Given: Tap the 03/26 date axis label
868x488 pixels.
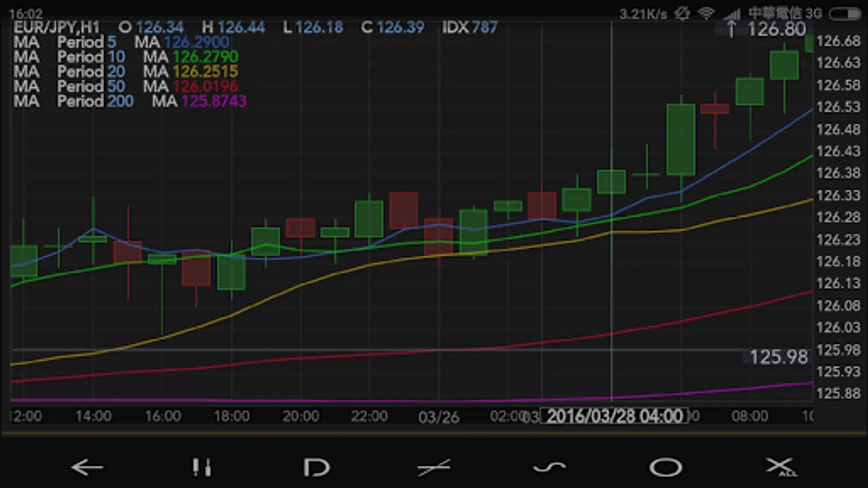Looking at the screenshot, I should (438, 416).
